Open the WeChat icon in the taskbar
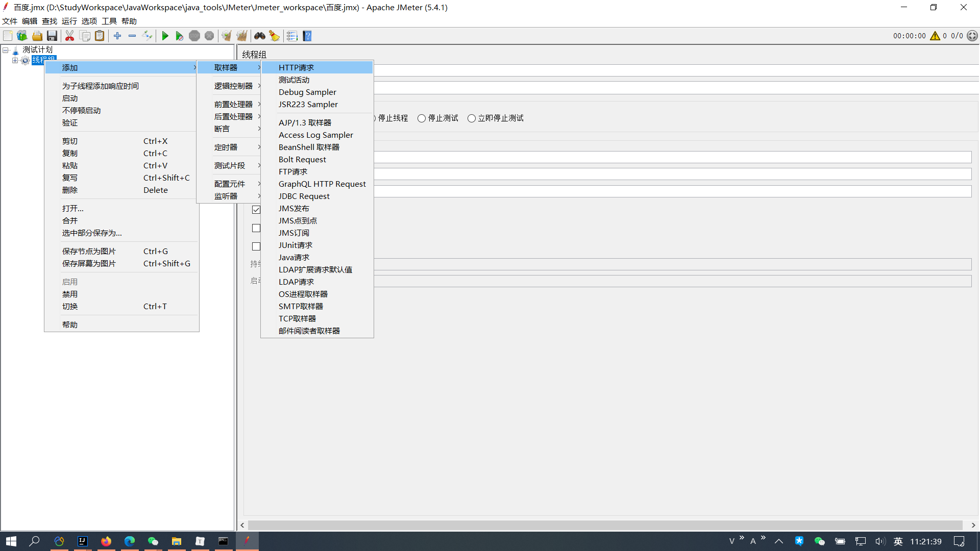 coord(153,541)
